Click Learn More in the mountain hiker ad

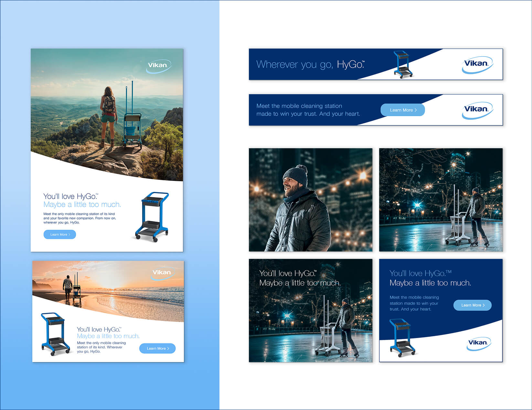tap(60, 234)
